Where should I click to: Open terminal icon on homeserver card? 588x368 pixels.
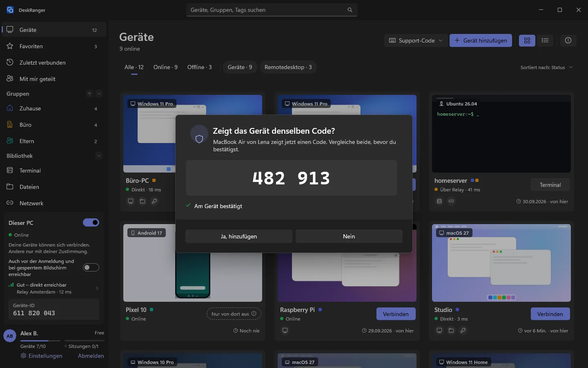(x=439, y=201)
